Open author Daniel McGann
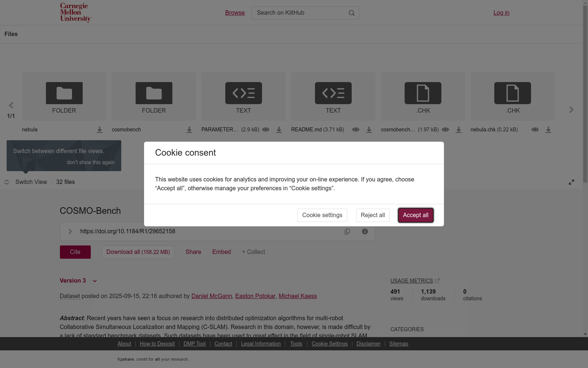The image size is (588, 368). (x=212, y=296)
